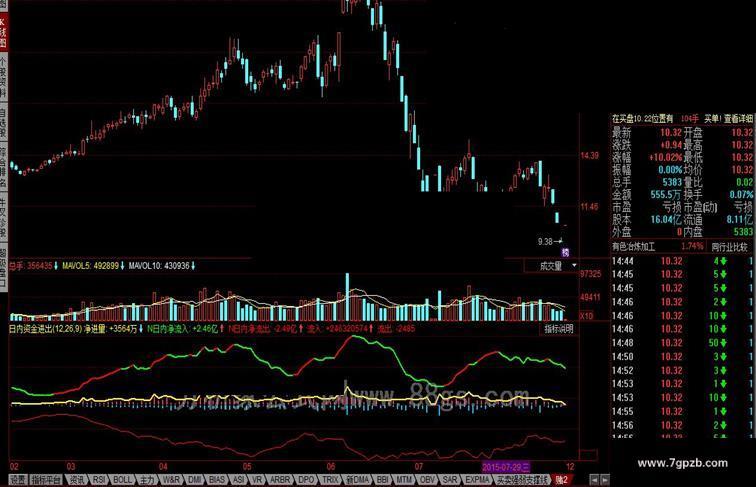This screenshot has width=756, height=487.
Task: Select the DPO indicator tab
Action: [x=306, y=480]
